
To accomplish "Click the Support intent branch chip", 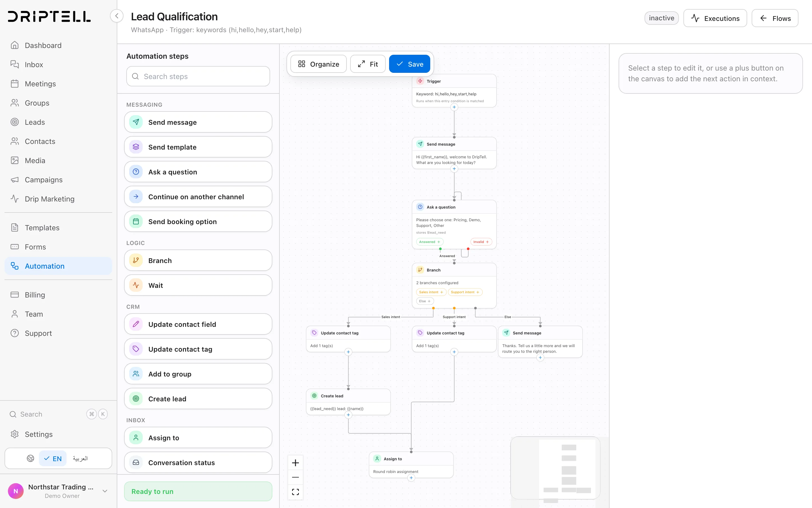I will coord(465,292).
